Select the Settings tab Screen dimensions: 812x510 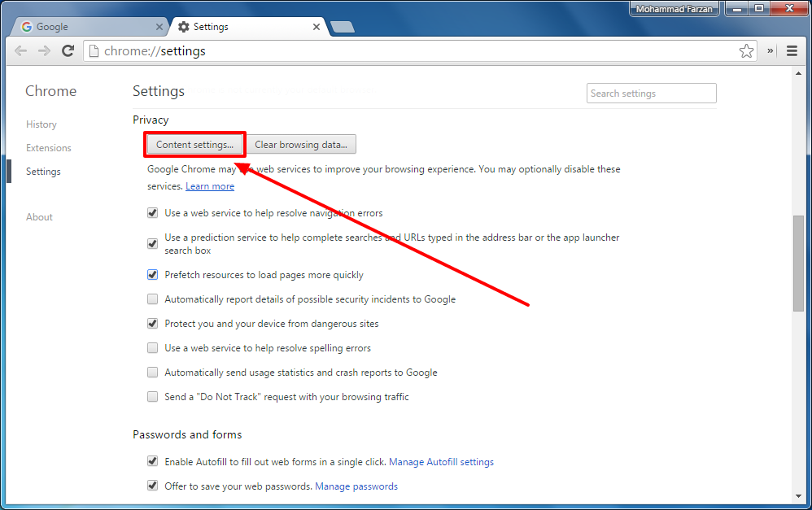[x=249, y=27]
